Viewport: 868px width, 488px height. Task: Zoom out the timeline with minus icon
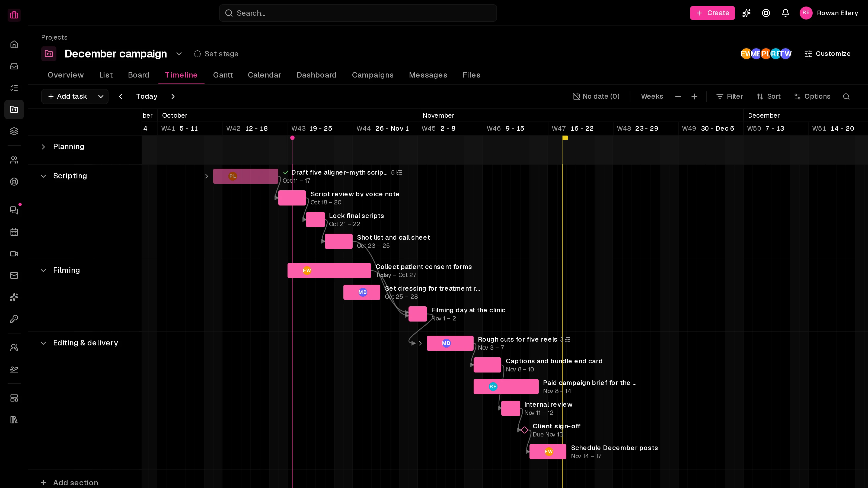point(678,97)
